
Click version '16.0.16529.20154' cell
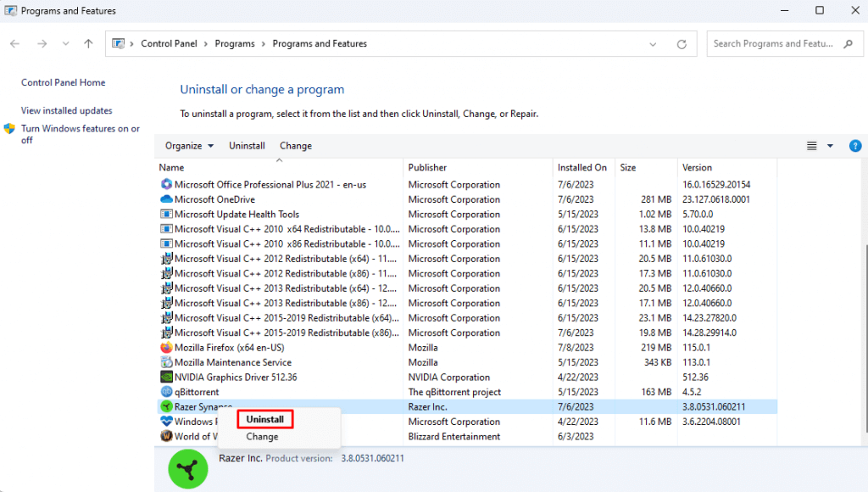(716, 185)
